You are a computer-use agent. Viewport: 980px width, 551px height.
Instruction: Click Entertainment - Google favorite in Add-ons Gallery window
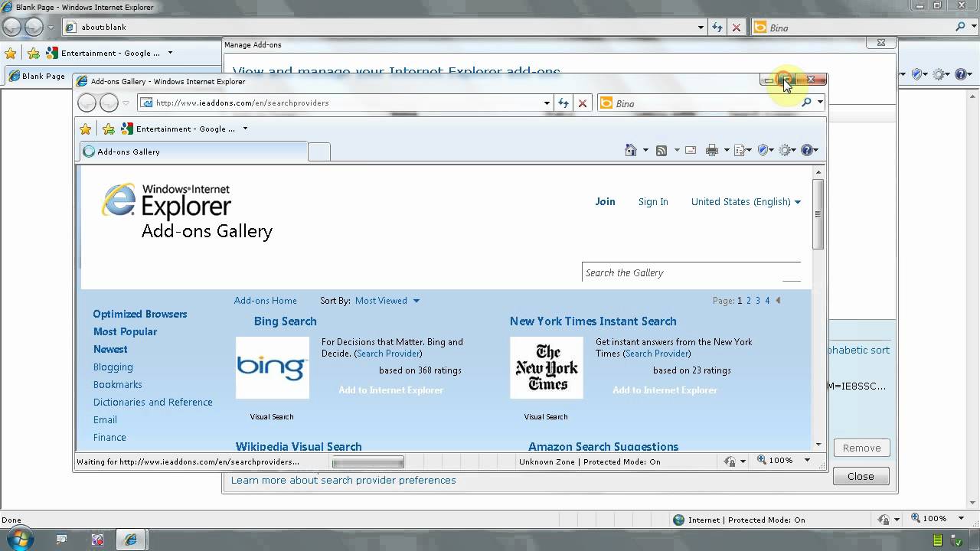pyautogui.click(x=178, y=129)
